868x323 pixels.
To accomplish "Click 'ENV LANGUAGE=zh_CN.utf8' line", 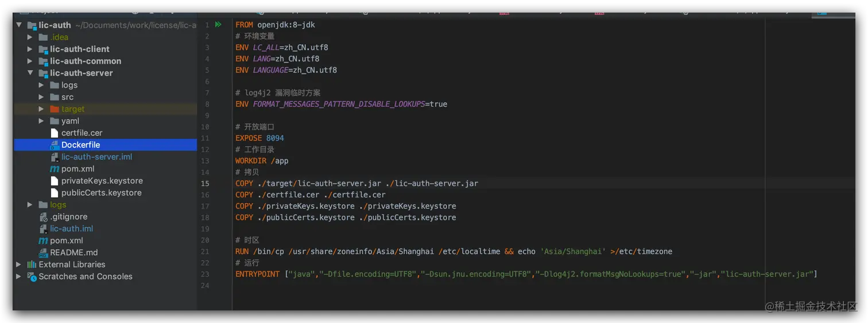I will tap(286, 70).
